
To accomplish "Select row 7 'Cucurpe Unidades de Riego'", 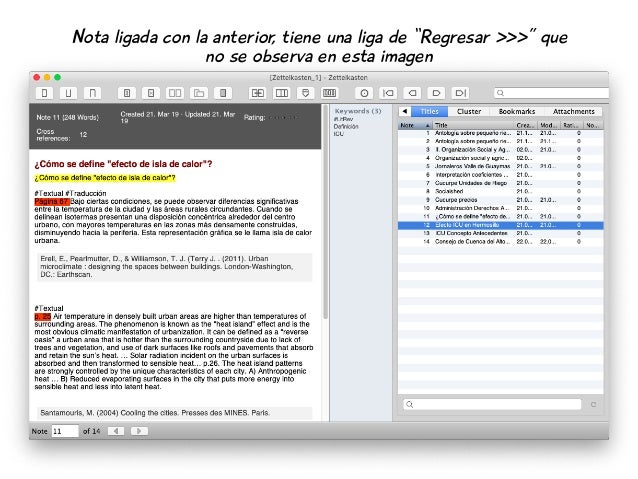I will tap(500, 183).
